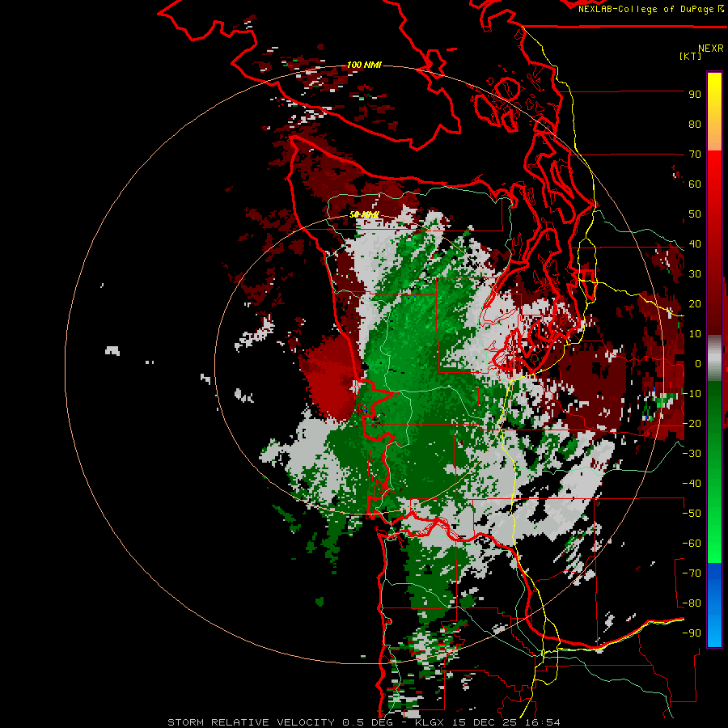Click the blue band of the velocity color bar
Image resolution: width=728 pixels, height=728 pixels.
[714, 604]
